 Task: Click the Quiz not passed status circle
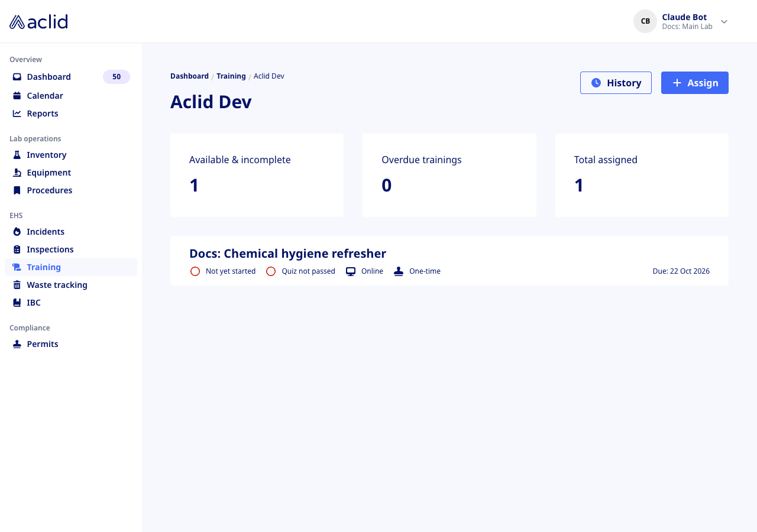coord(271,271)
